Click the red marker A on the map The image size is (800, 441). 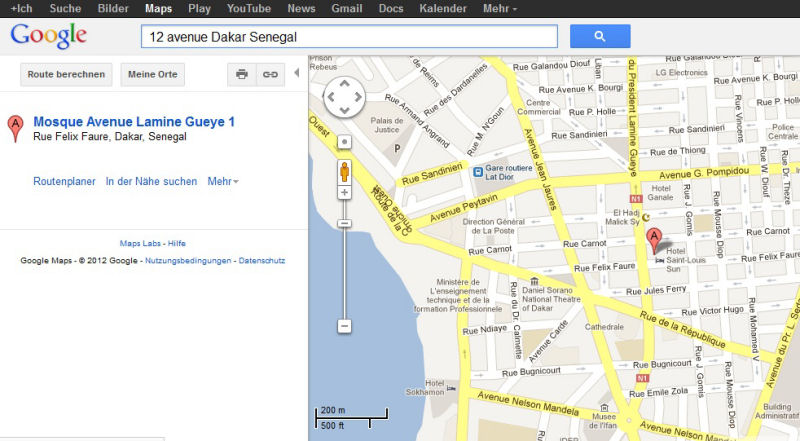tap(654, 240)
